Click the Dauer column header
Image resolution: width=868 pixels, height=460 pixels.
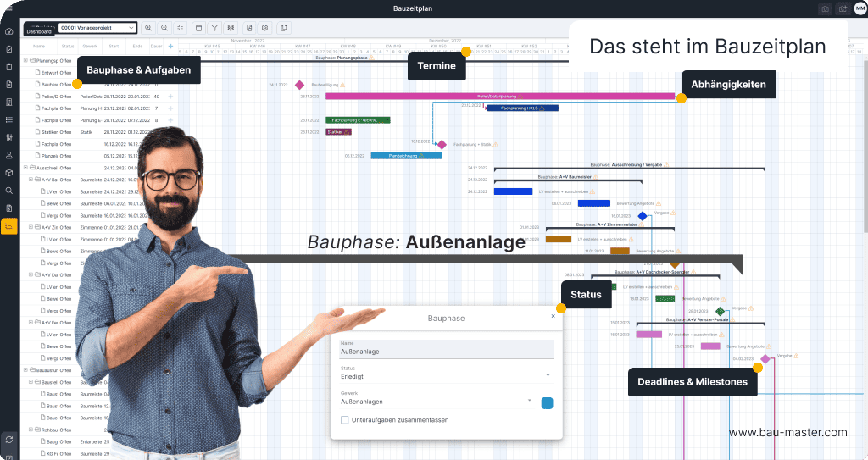coord(156,47)
